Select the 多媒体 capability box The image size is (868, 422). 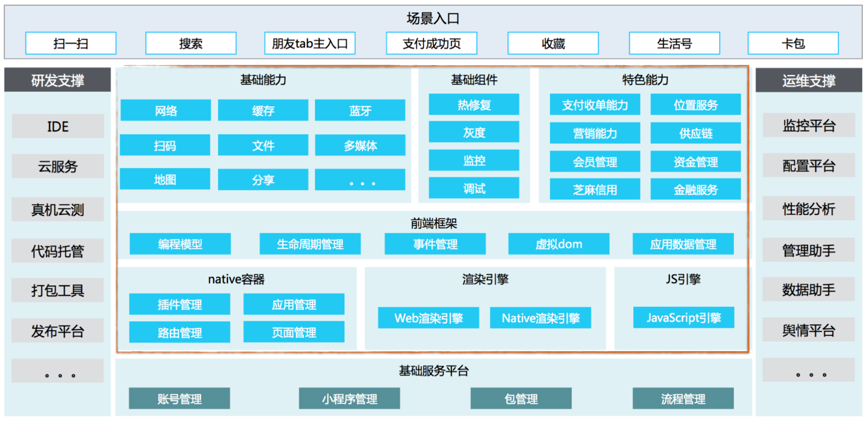tap(360, 145)
